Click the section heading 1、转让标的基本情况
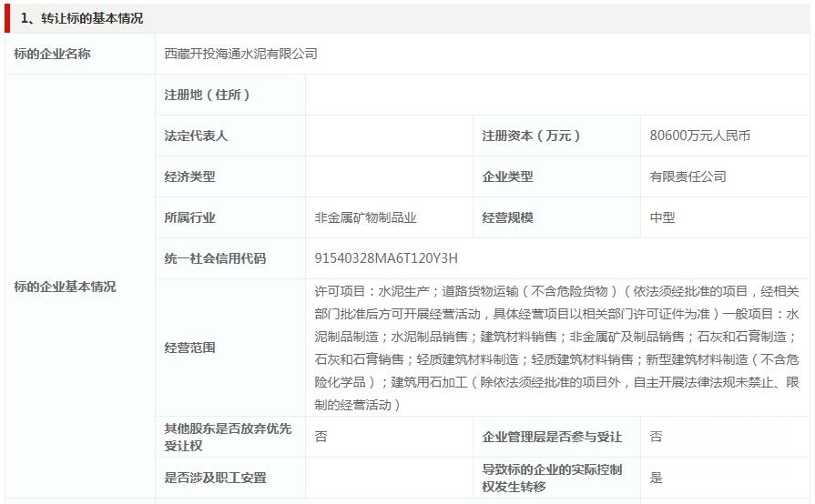 [x=82, y=18]
